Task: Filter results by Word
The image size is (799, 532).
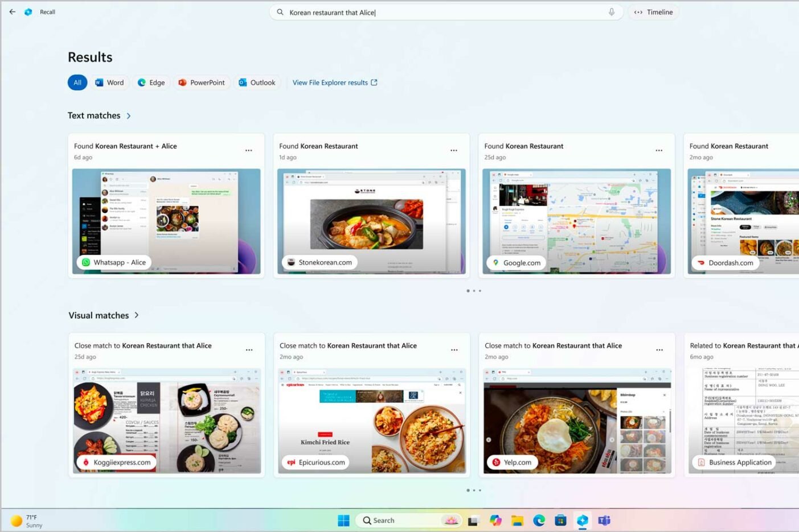Action: 109,83
